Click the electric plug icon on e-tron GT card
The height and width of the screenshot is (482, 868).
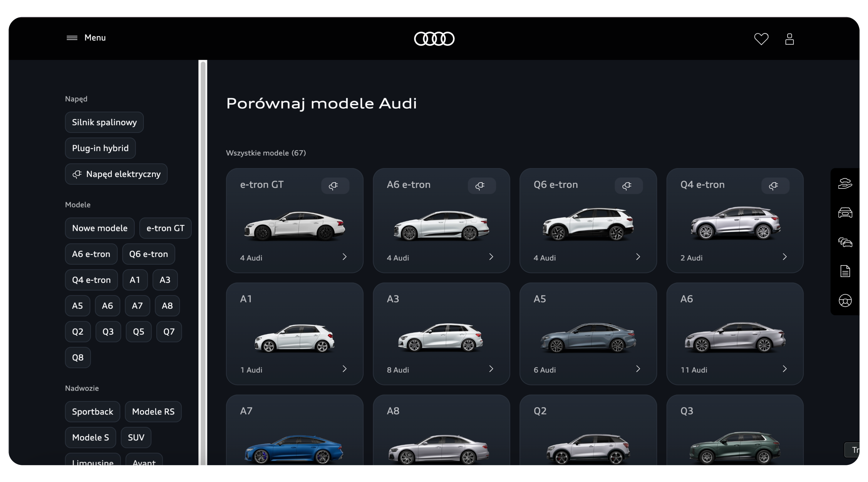[335, 186]
